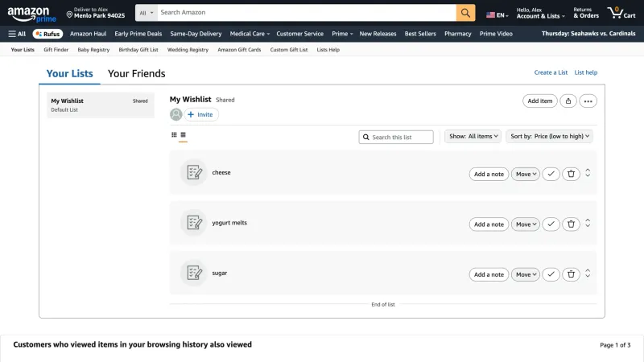Image resolution: width=644 pixels, height=362 pixels.
Task: Open the Sort by Price dropdown
Action: pyautogui.click(x=550, y=136)
